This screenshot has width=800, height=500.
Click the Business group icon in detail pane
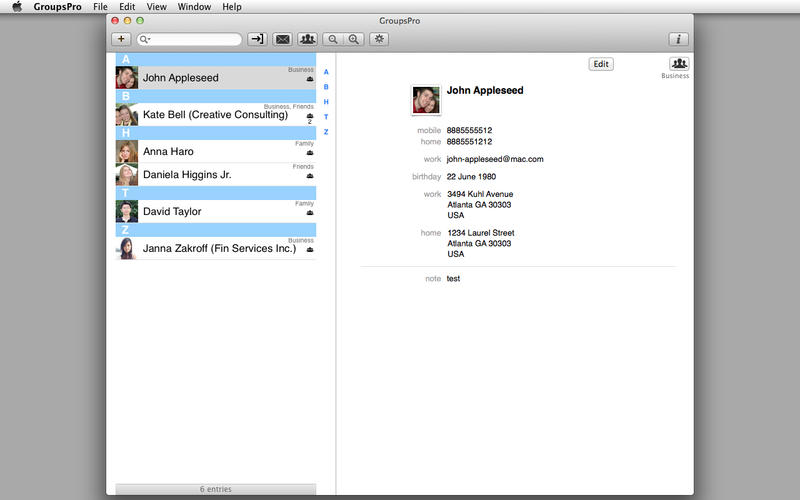click(x=679, y=64)
